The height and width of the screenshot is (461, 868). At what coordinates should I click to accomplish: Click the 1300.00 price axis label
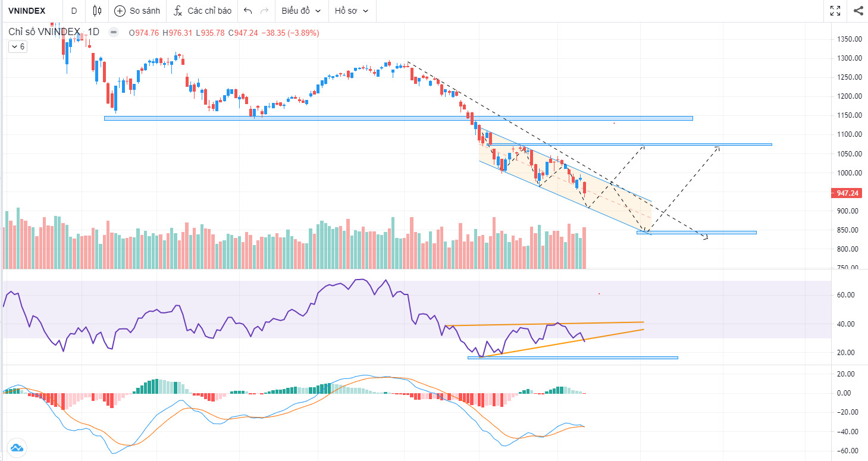(849, 58)
